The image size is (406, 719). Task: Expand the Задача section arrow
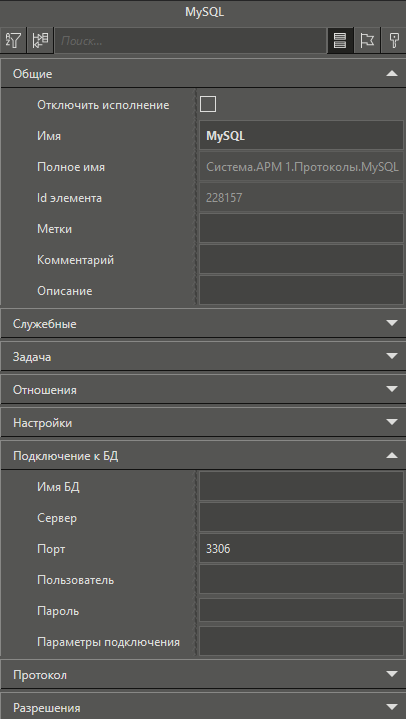tap(391, 356)
